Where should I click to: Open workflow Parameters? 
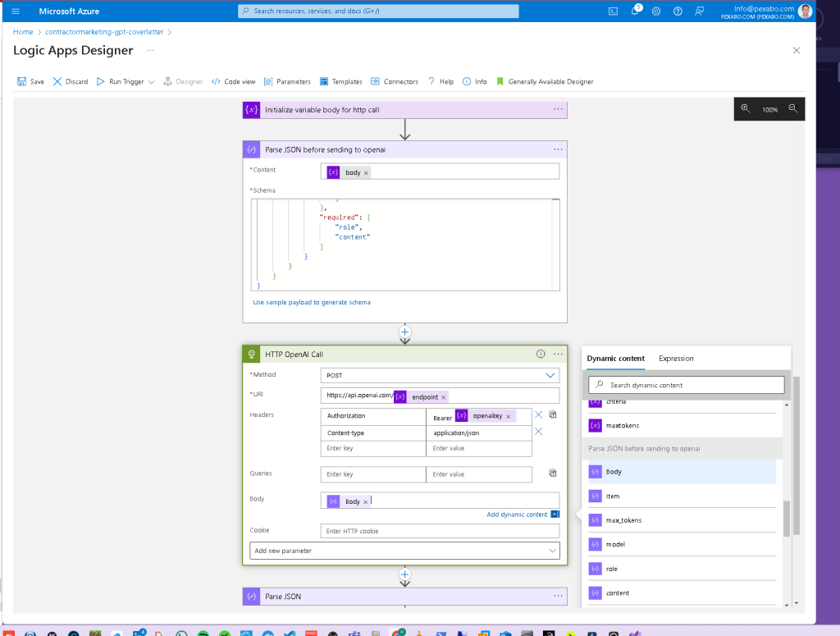coord(287,81)
